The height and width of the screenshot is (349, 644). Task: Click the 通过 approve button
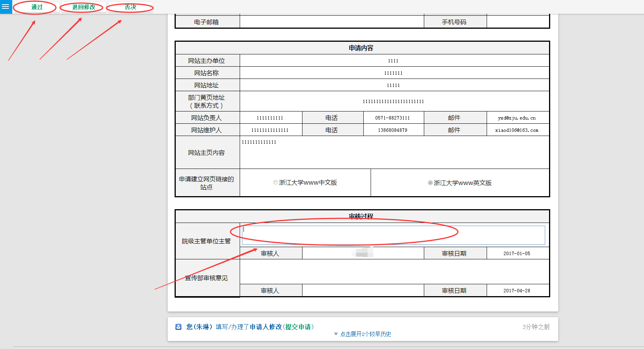(x=37, y=7)
